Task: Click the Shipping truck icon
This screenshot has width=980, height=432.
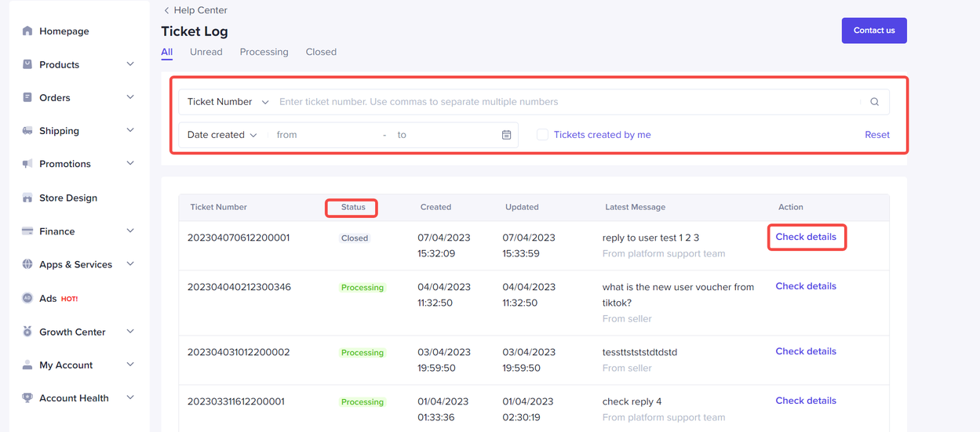Action: point(27,131)
